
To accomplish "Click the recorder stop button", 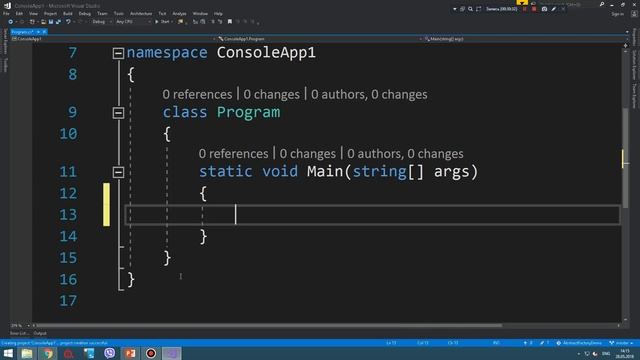I will (534, 9).
